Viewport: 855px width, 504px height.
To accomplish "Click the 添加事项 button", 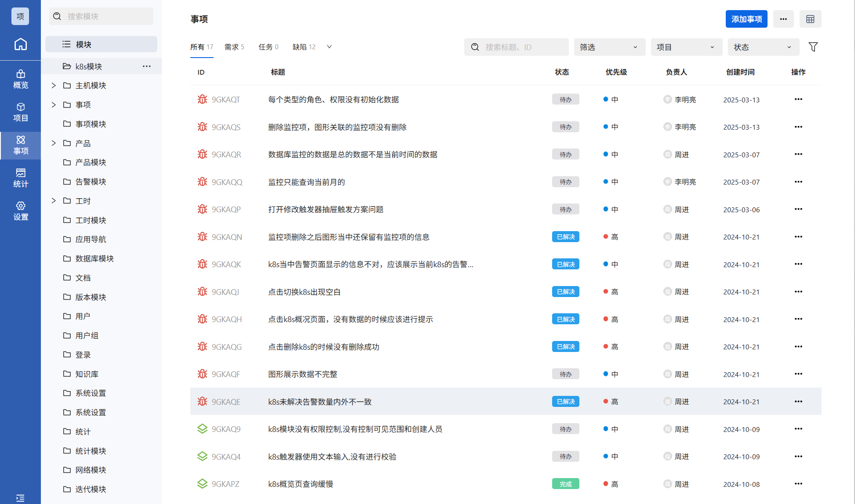I will click(746, 19).
